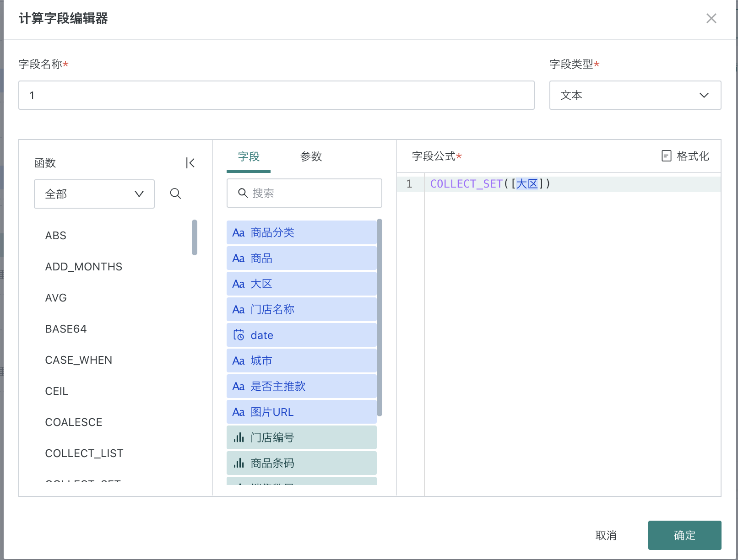Click the Aa icon of 是否主推款 field
The width and height of the screenshot is (738, 560).
tap(239, 387)
